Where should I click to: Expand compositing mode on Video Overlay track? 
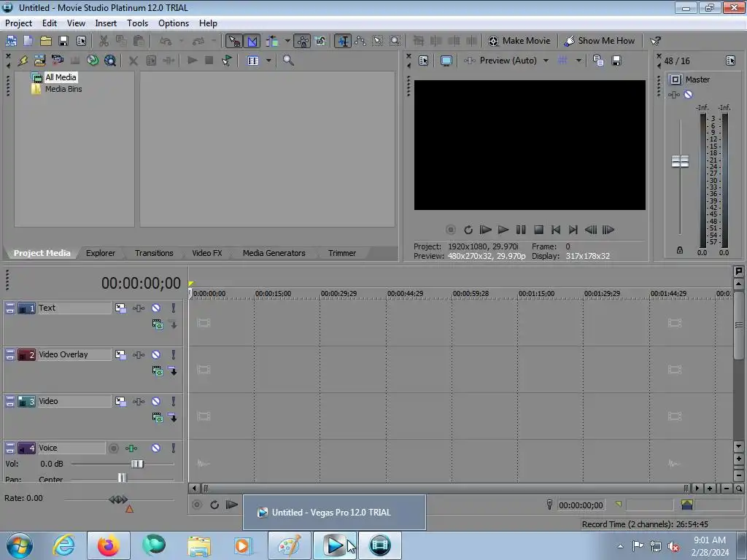[158, 371]
